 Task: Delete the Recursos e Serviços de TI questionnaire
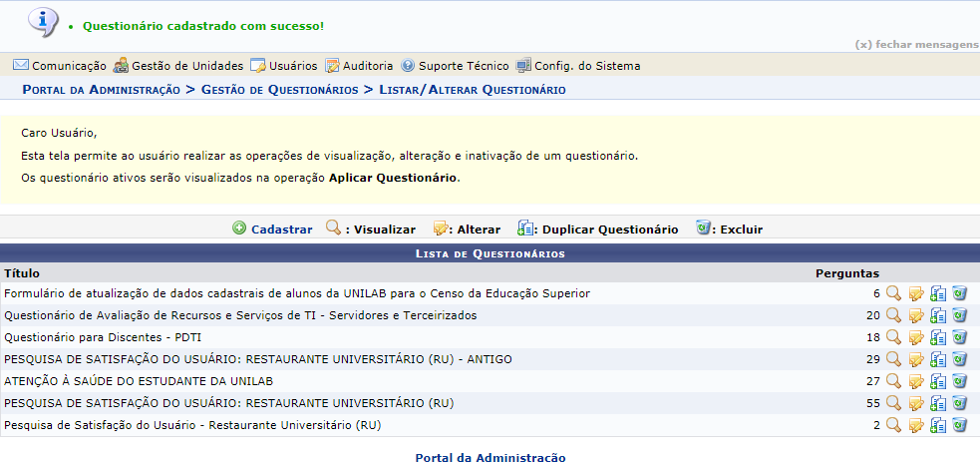pyautogui.click(x=959, y=315)
